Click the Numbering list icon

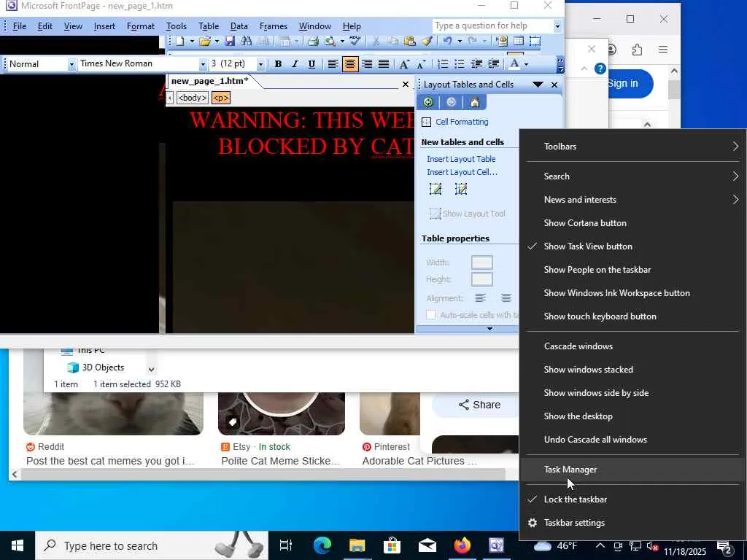[443, 64]
